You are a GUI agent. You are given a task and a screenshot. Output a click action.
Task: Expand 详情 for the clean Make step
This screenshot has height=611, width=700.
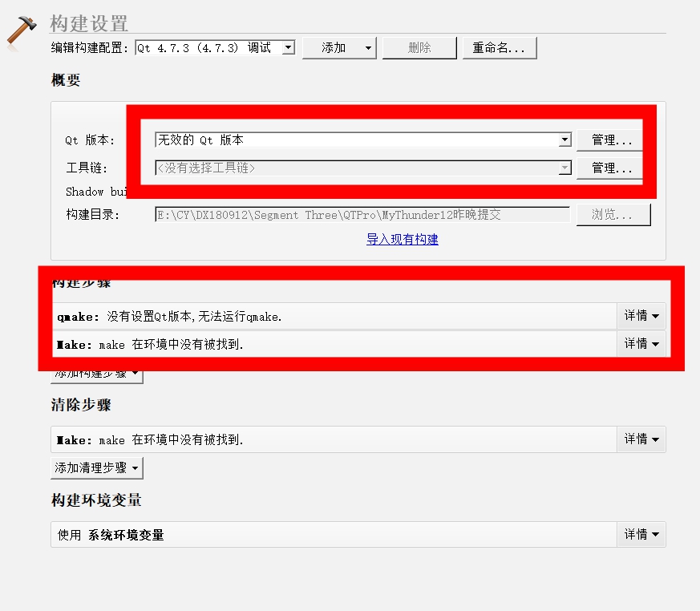pyautogui.click(x=641, y=439)
